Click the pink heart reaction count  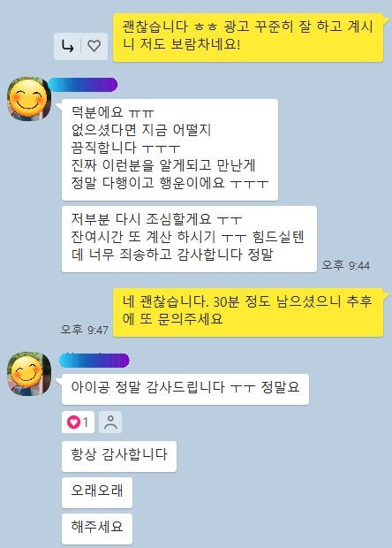click(78, 422)
